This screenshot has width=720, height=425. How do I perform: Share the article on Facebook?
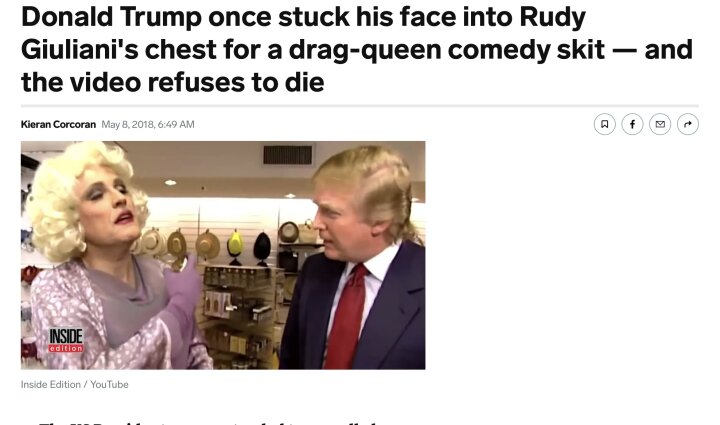[632, 124]
